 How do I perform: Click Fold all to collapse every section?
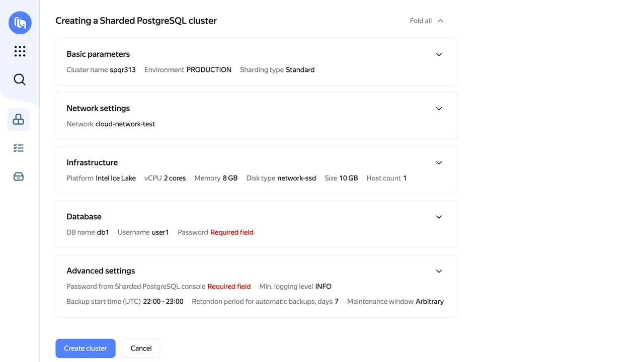pyautogui.click(x=420, y=21)
